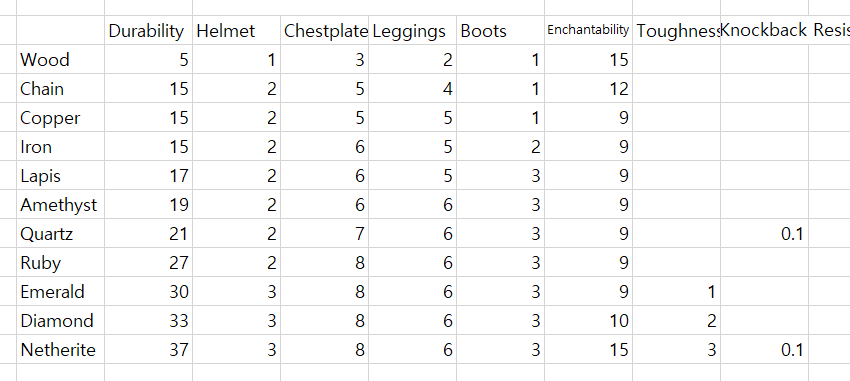Image resolution: width=850 pixels, height=381 pixels.
Task: Click the Chestplate header cell
Action: click(324, 30)
